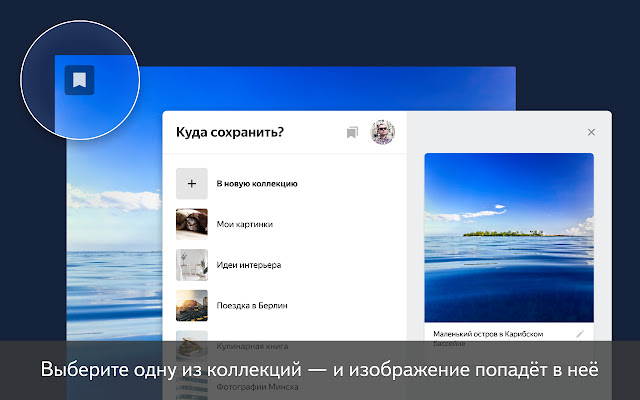Choose the "Идеи интерьера" collection
This screenshot has width=640, height=400.
[249, 265]
